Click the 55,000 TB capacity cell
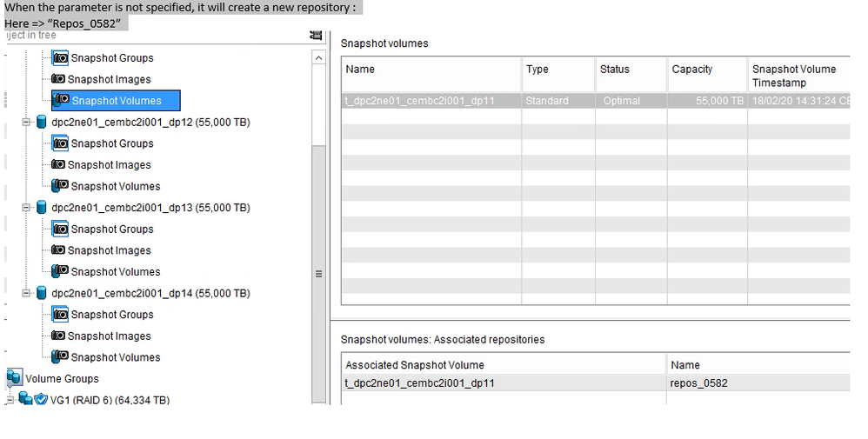The width and height of the screenshot is (868, 439). tap(707, 101)
